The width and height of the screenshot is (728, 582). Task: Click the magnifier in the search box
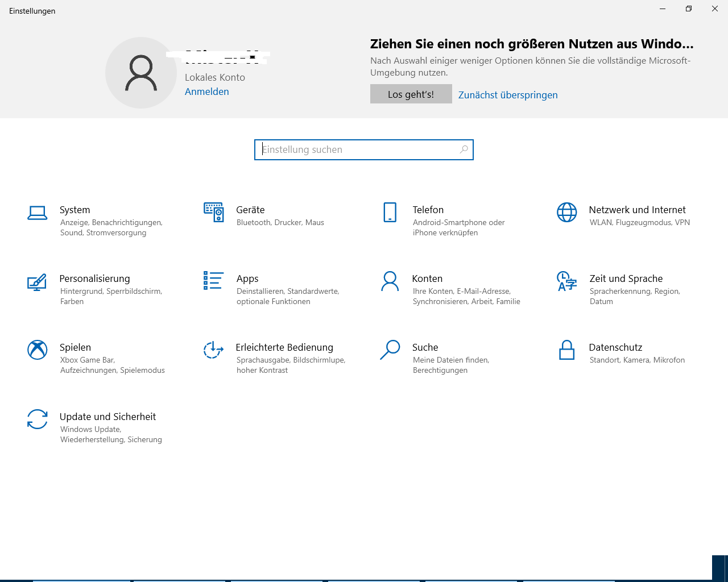(464, 149)
